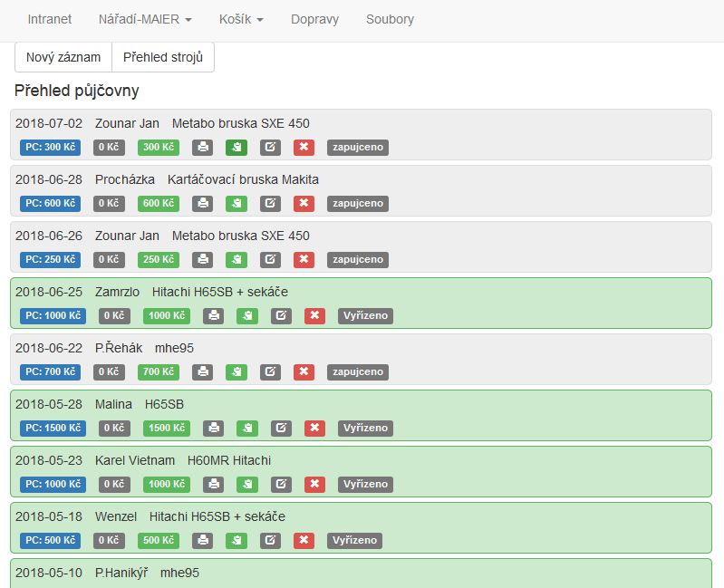The width and height of the screenshot is (724, 588).
Task: Click the PC: 1500 Kč badge
Action: point(53,429)
